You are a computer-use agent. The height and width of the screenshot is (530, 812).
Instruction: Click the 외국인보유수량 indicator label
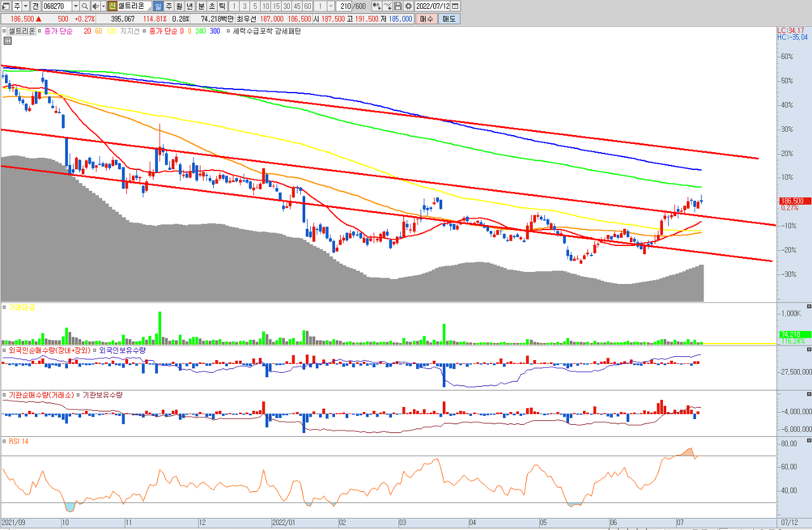122,350
